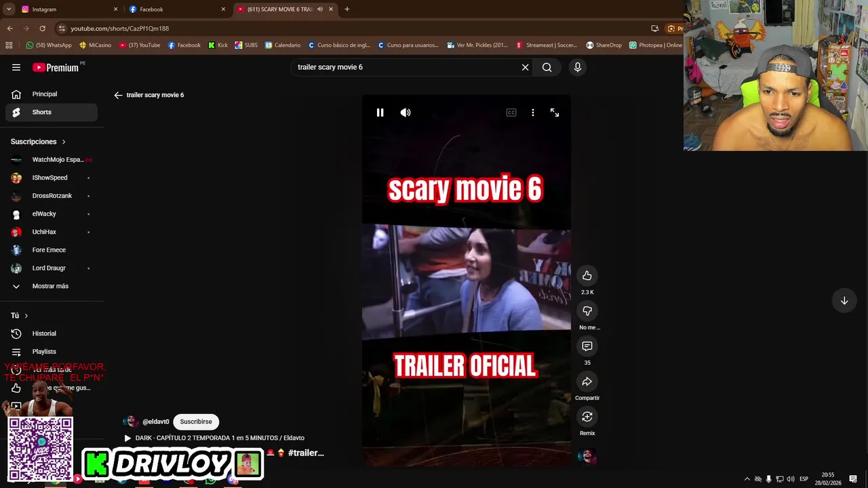Tap the Remix icon
Image resolution: width=868 pixels, height=488 pixels.
(587, 417)
